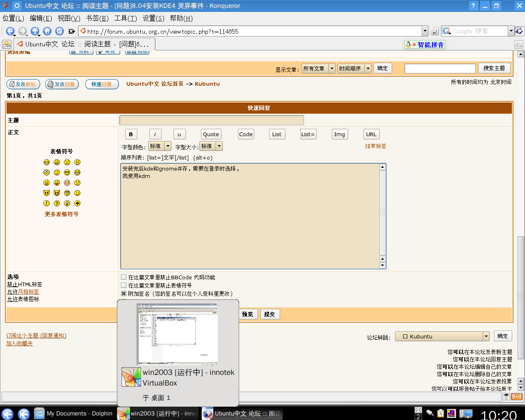525x420 pixels.
Task: Click the page vertical scrollbar thumb
Action: tap(521, 297)
